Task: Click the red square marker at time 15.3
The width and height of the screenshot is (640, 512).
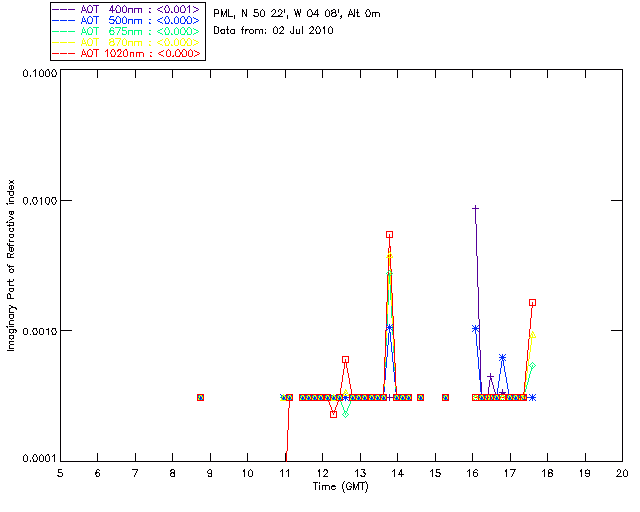Action: point(446,397)
